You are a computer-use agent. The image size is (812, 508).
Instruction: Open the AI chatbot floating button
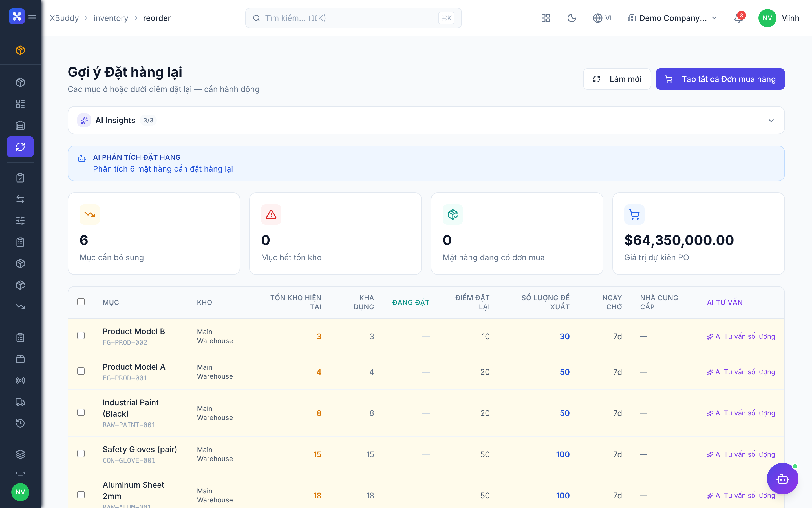[782, 479]
